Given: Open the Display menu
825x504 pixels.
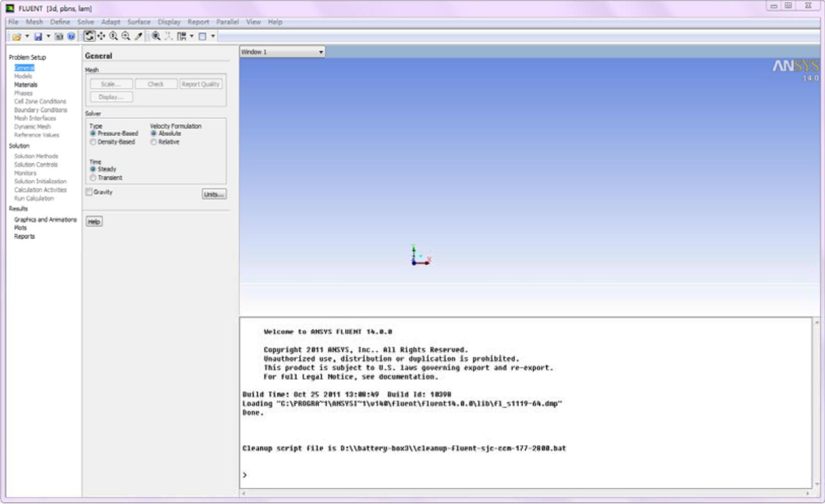Looking at the screenshot, I should pyautogui.click(x=169, y=22).
